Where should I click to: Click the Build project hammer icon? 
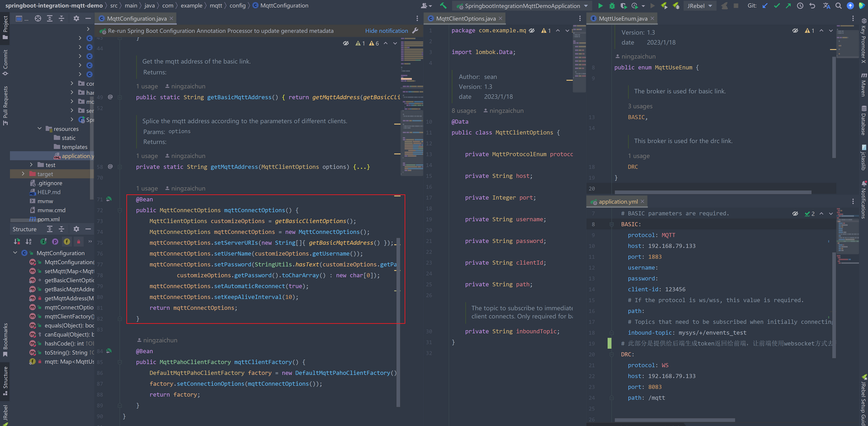point(443,6)
